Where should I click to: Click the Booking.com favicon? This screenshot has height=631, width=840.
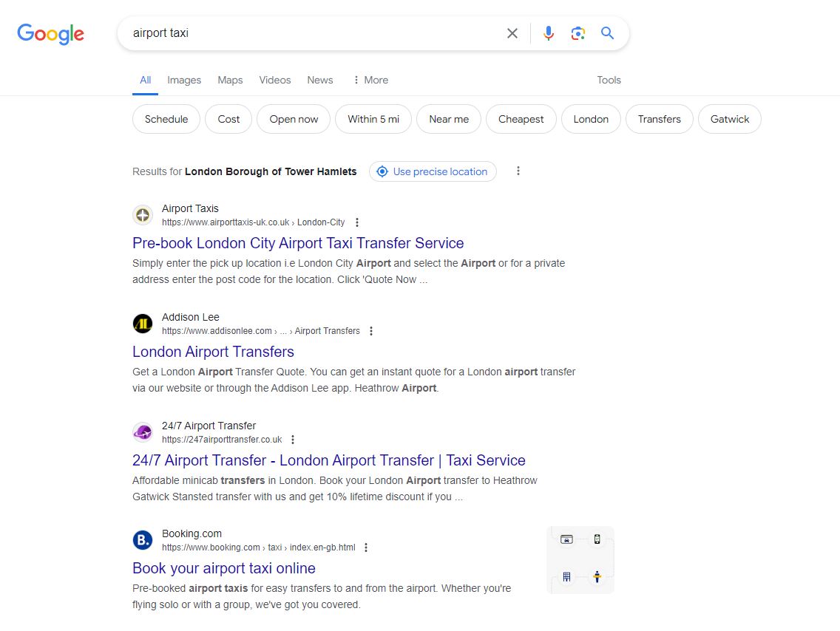pyautogui.click(x=143, y=540)
